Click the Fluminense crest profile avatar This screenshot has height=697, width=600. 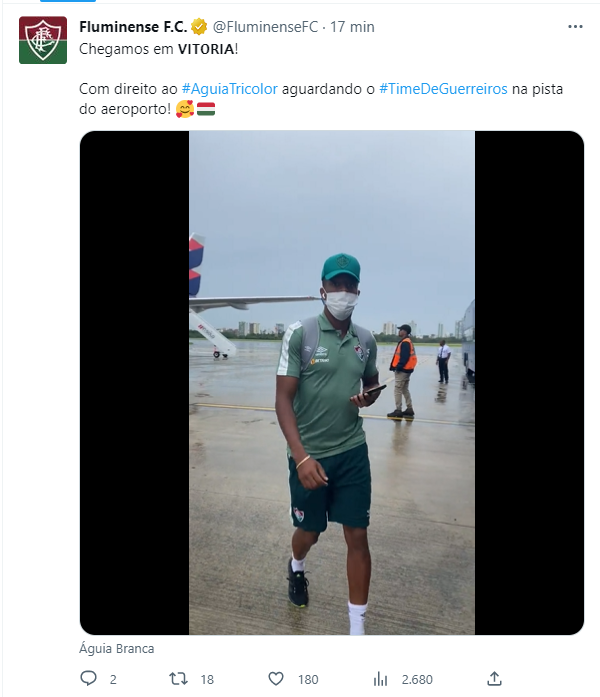pyautogui.click(x=43, y=40)
